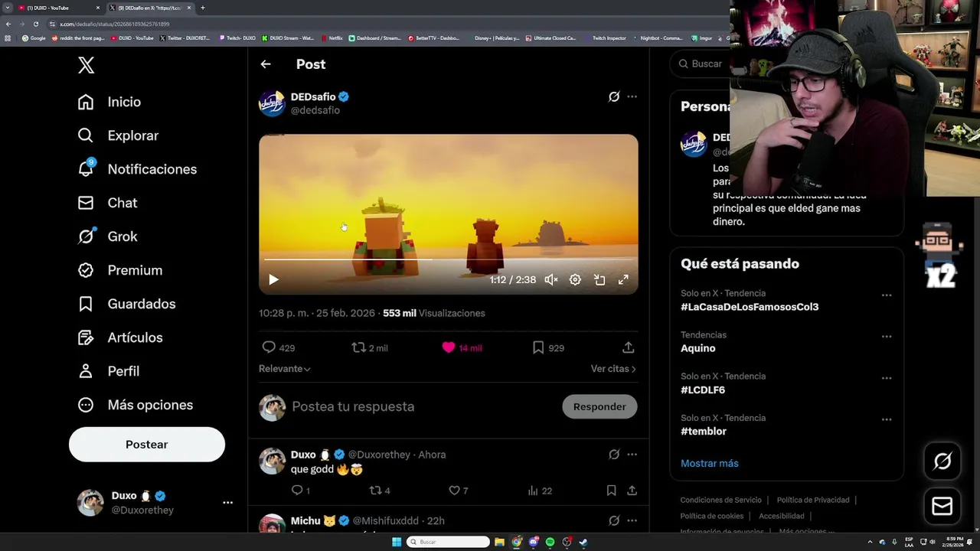Expand Más opciones menu

point(135,405)
